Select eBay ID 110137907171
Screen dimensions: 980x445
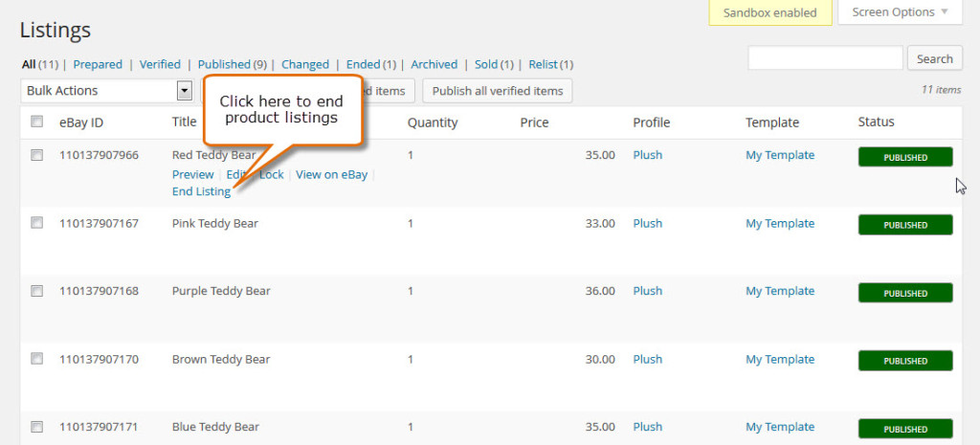(99, 427)
